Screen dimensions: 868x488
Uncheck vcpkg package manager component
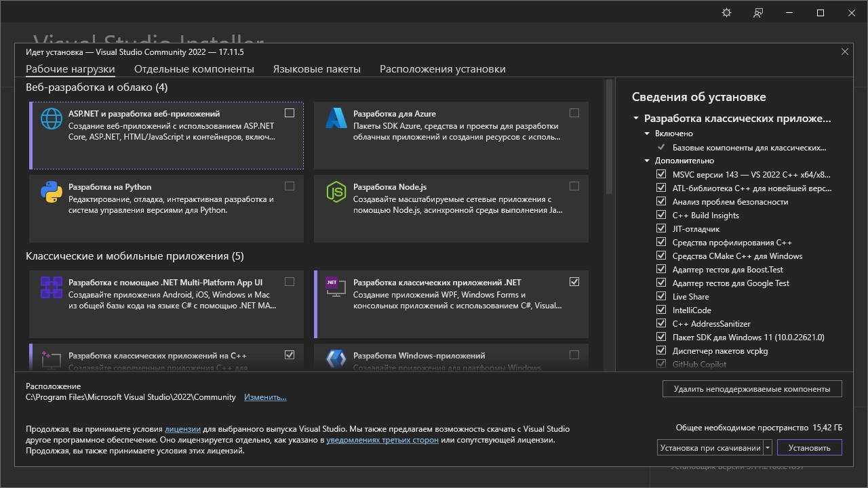[x=661, y=350]
